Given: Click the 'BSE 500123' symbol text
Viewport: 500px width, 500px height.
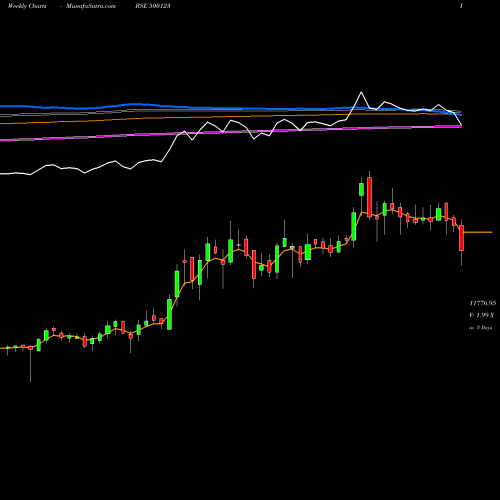Looking at the screenshot, I should 153,6.
